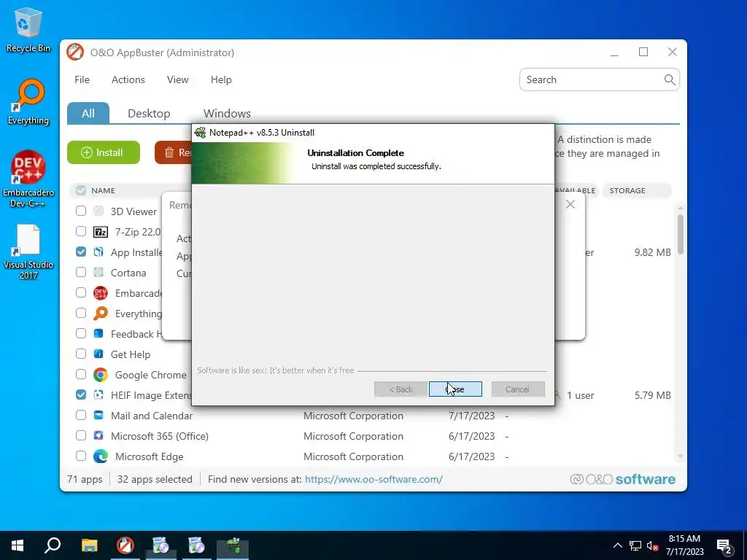Click the Mail and Calendar icon
747x560 pixels.
pyautogui.click(x=98, y=415)
